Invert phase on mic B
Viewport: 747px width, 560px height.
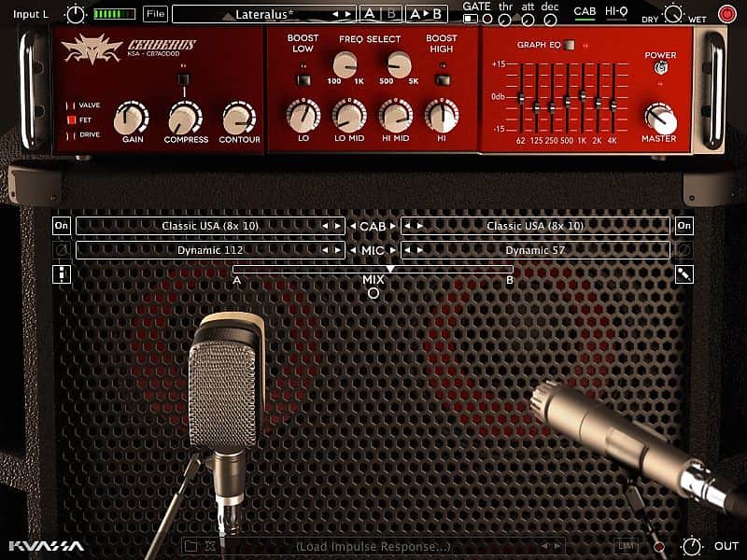[684, 250]
